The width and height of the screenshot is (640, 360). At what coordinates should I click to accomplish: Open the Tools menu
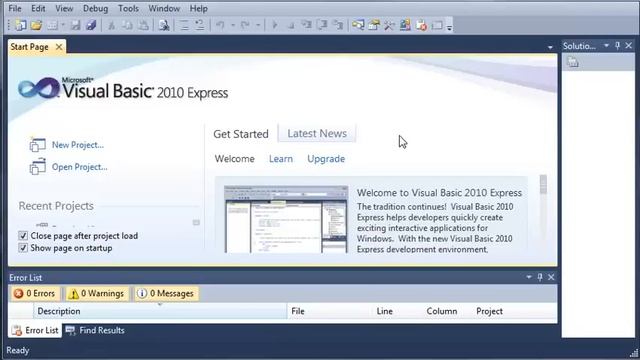128,8
